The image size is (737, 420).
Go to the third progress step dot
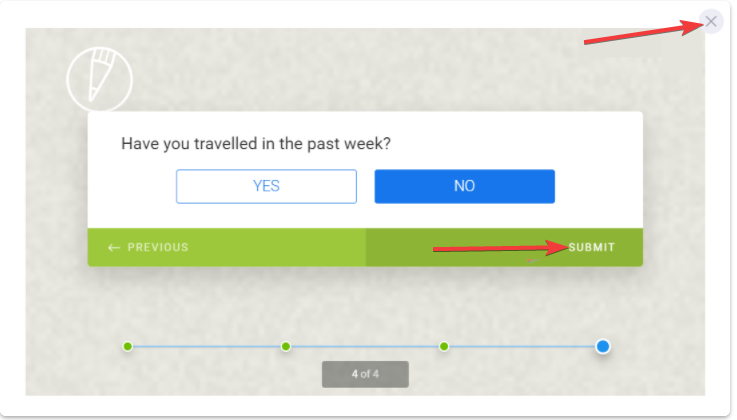click(444, 346)
